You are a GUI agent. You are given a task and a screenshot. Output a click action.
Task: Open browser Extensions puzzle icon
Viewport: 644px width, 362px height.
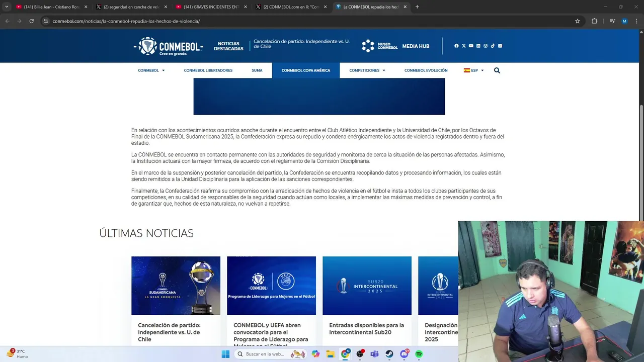coord(594,21)
